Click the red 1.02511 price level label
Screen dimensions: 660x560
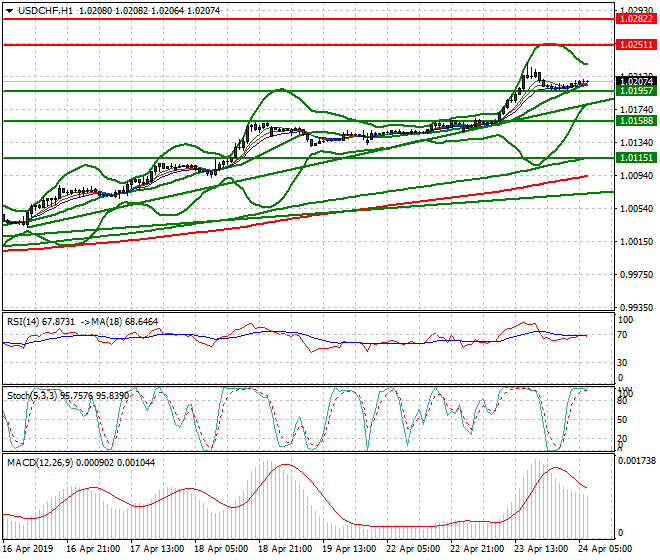636,45
